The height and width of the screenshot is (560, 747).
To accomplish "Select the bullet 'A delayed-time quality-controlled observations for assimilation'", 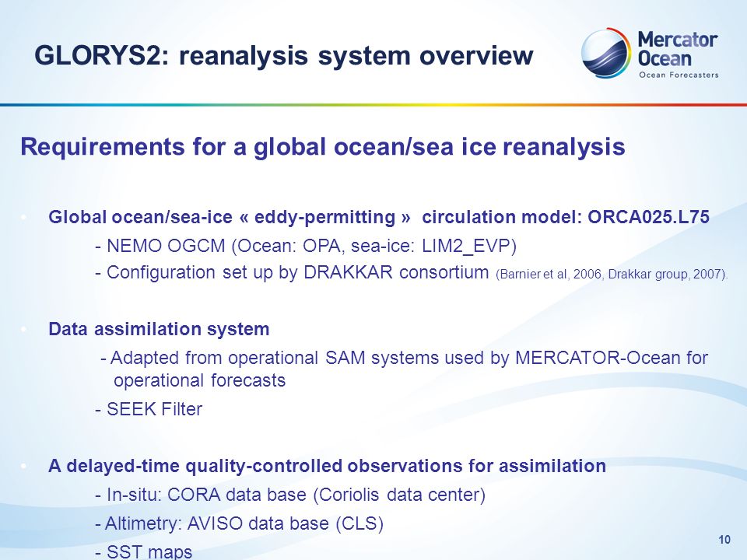I will pyautogui.click(x=327, y=466).
